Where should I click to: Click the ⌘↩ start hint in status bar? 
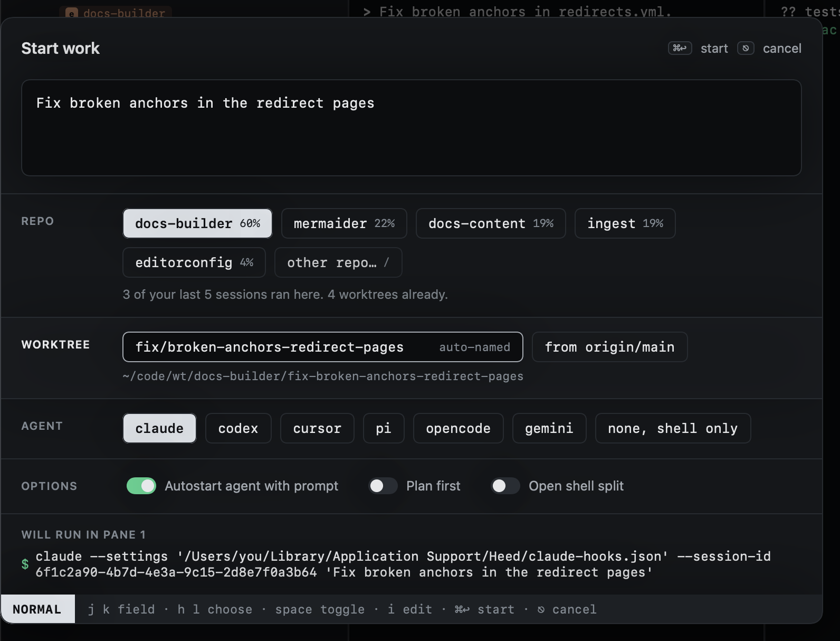pos(484,609)
